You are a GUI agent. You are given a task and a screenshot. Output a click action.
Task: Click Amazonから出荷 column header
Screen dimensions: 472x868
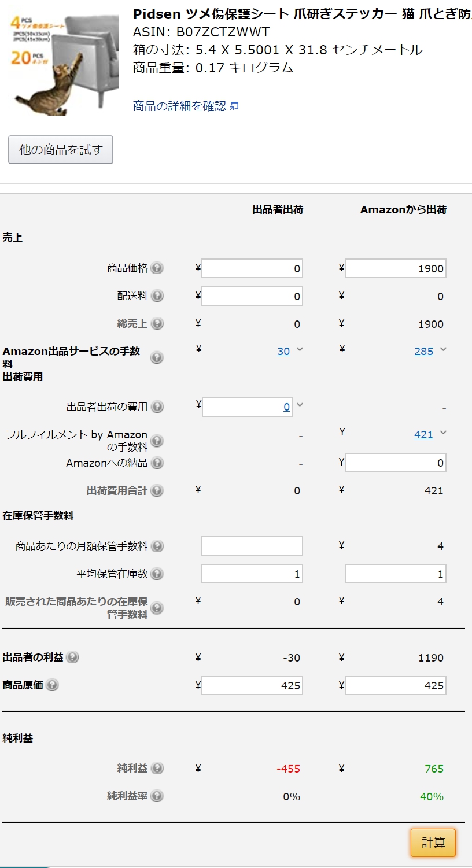(404, 210)
